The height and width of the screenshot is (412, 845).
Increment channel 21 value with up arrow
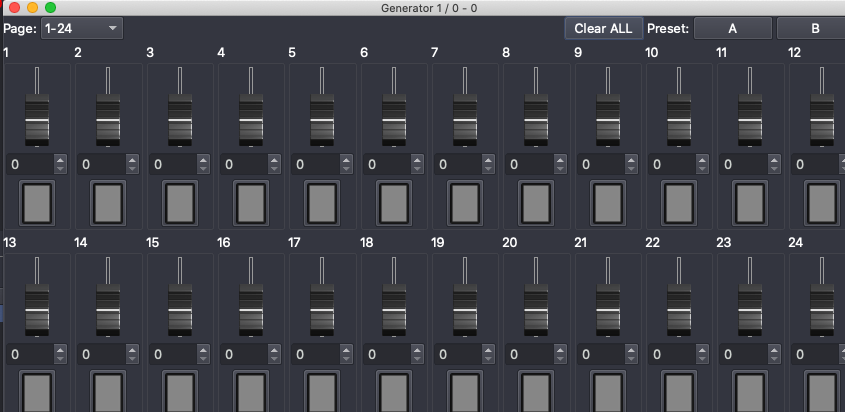coord(631,350)
